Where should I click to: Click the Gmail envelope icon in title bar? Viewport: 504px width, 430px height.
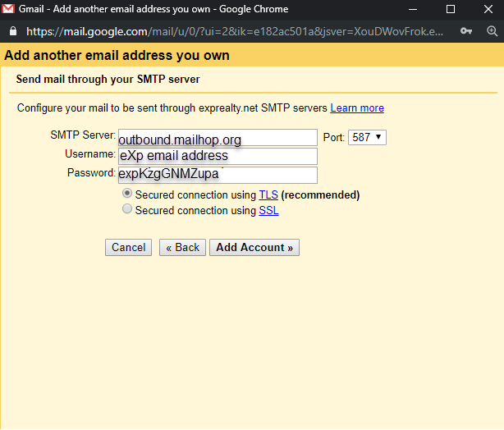[x=8, y=9]
